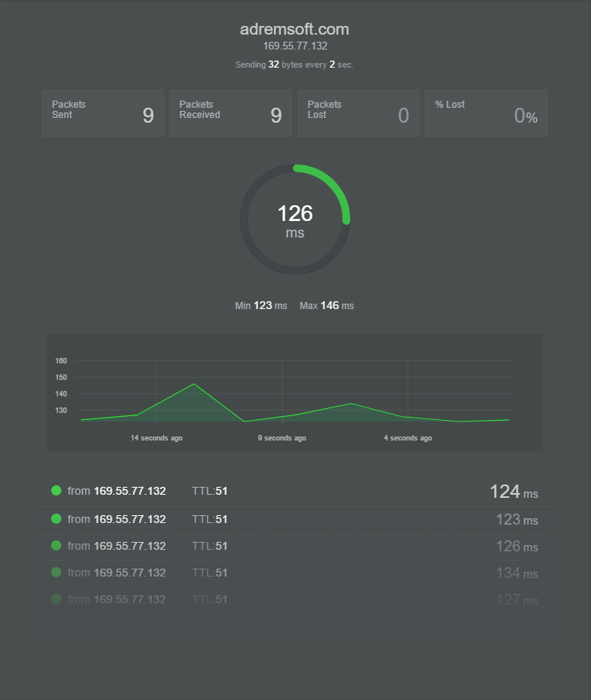The width and height of the screenshot is (591, 700).
Task: Click green status dot on 134 ms row
Action: 57,573
